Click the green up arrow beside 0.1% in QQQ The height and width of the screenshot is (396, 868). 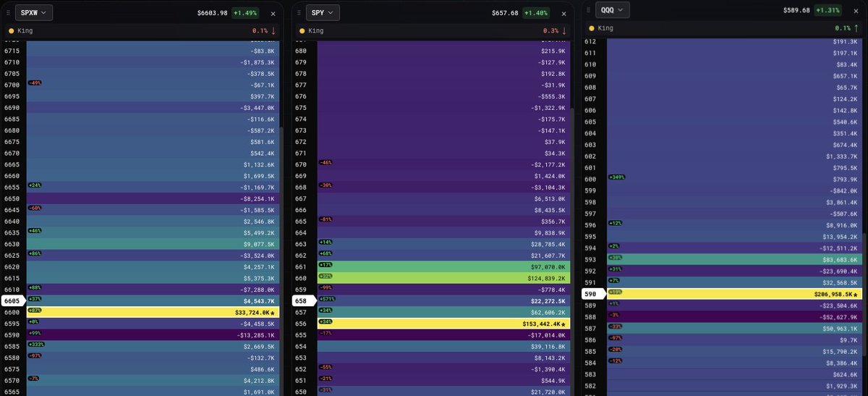click(x=857, y=28)
